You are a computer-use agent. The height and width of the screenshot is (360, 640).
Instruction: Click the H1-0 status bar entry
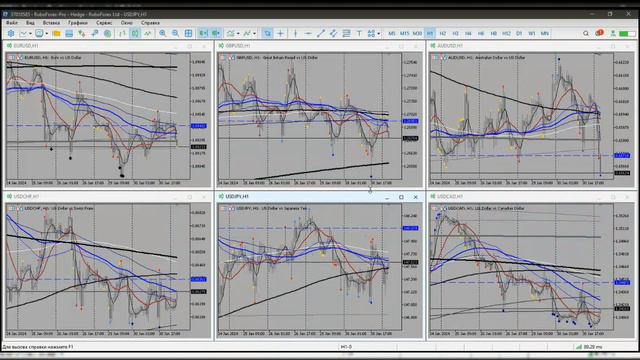346,347
